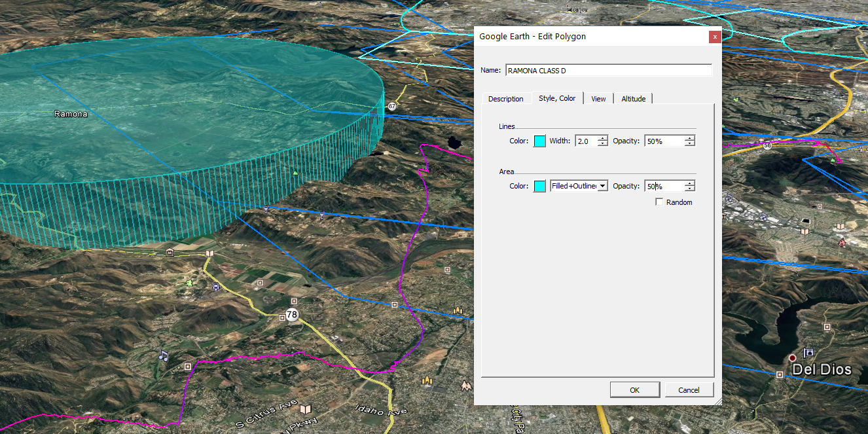
Task: Click the golden buildings placemark near Idaho Ave
Action: click(x=427, y=381)
